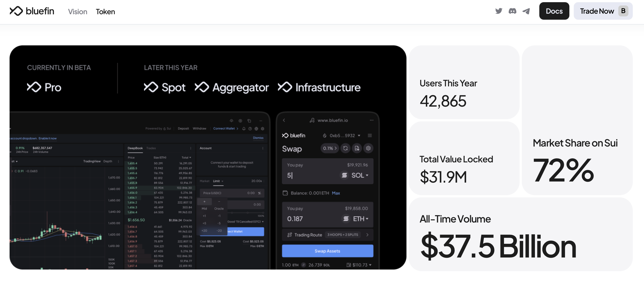Click the gas pump icon by $110.73
The height and width of the screenshot is (281, 644).
(x=349, y=265)
